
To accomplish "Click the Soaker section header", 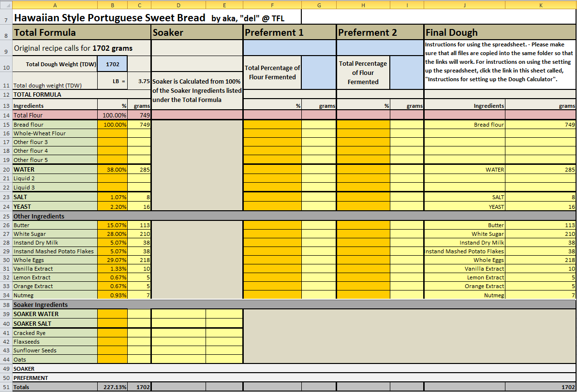I will coord(197,32).
